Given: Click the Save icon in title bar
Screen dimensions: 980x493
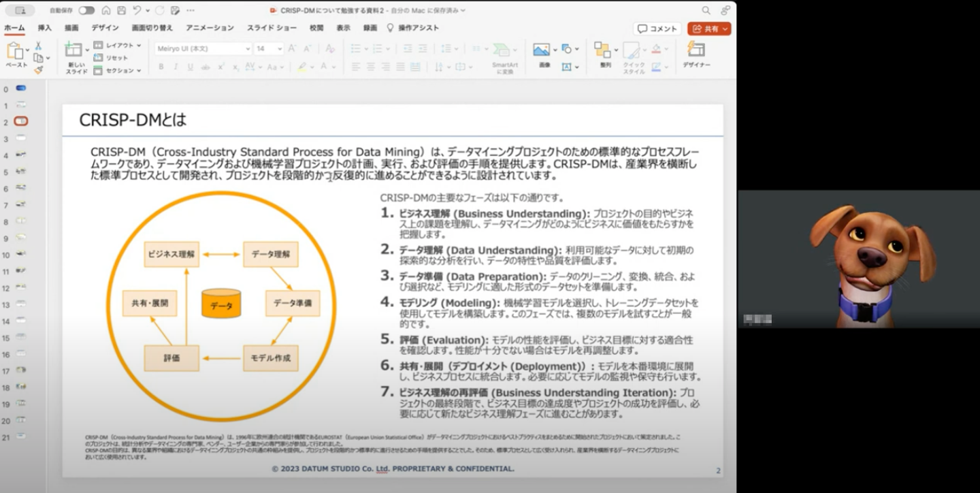Looking at the screenshot, I should 120,10.
